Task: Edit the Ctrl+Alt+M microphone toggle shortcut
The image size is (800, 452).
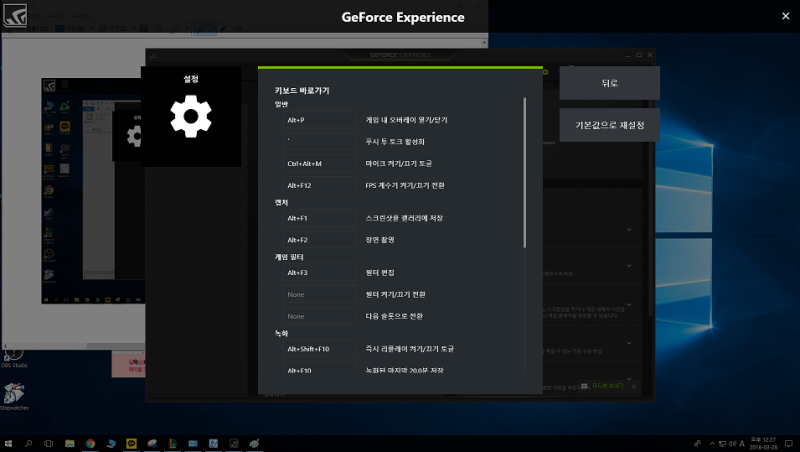Action: click(x=319, y=163)
